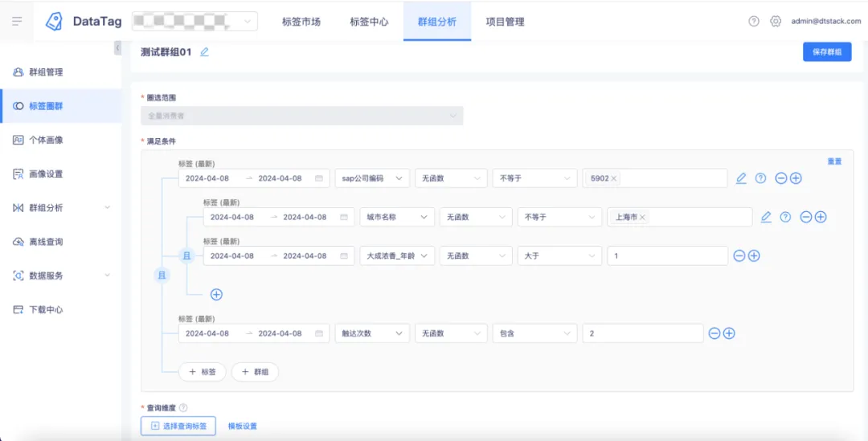This screenshot has width=868, height=441.
Task: Click pencil icon beside 测试群组01 title
Action: (x=204, y=52)
